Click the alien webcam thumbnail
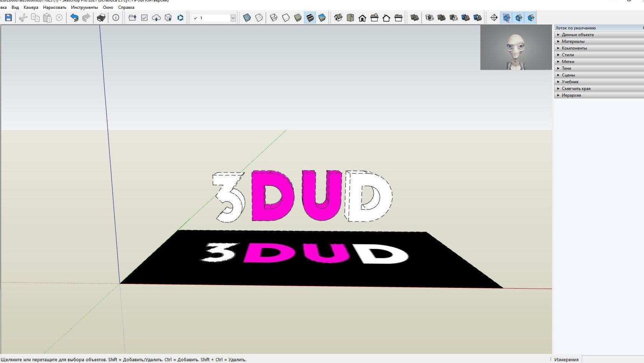The height and width of the screenshot is (363, 644). click(516, 48)
